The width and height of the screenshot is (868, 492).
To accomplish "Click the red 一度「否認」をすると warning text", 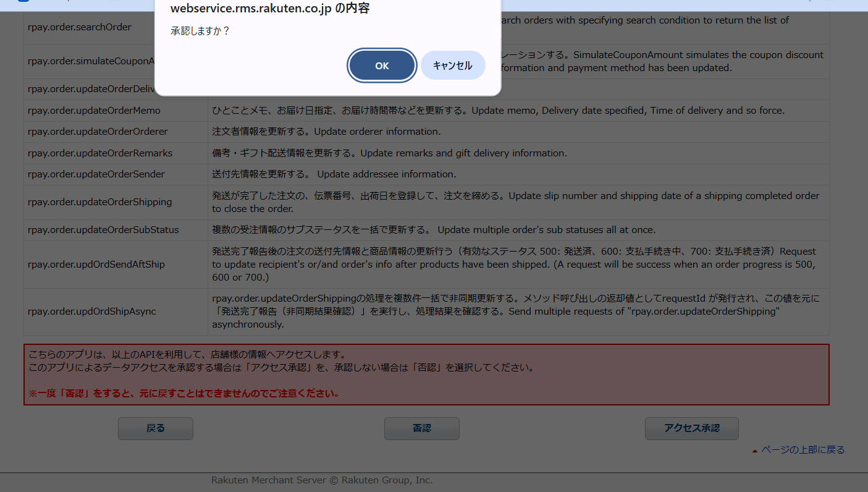I will coord(184,393).
